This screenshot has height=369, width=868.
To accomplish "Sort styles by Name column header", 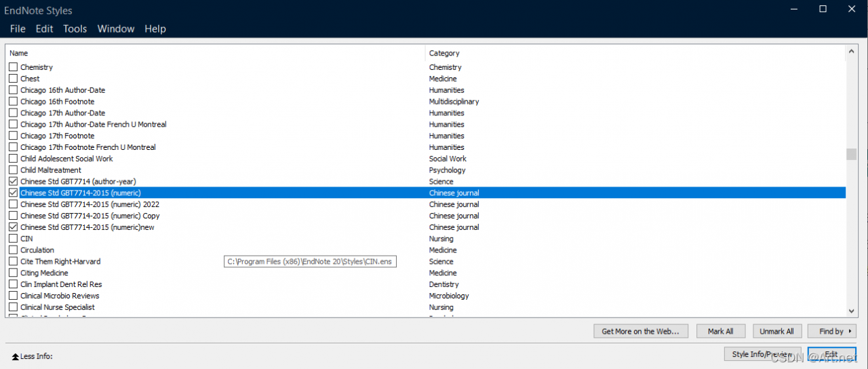I will pyautogui.click(x=216, y=53).
